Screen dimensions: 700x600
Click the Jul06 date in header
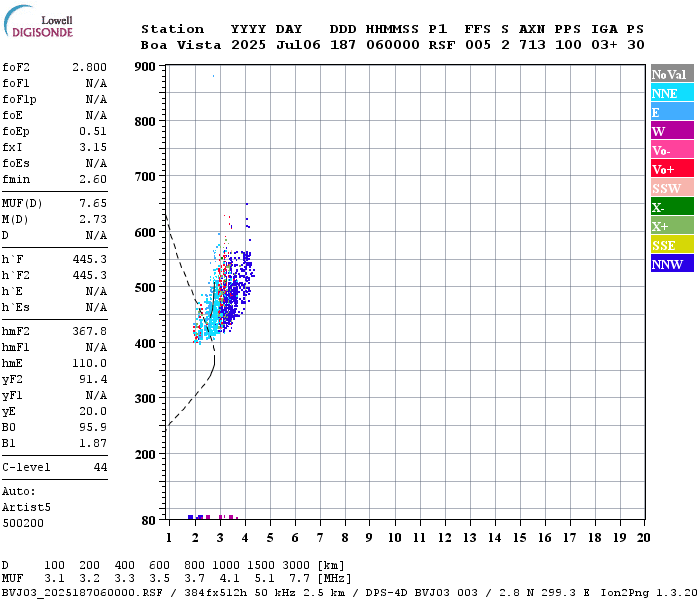pyautogui.click(x=298, y=45)
